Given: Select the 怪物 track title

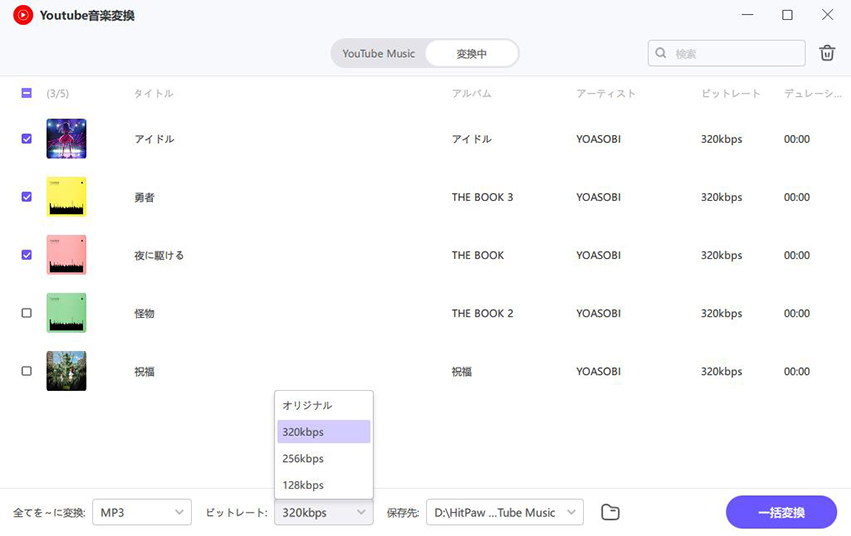Looking at the screenshot, I should (144, 314).
